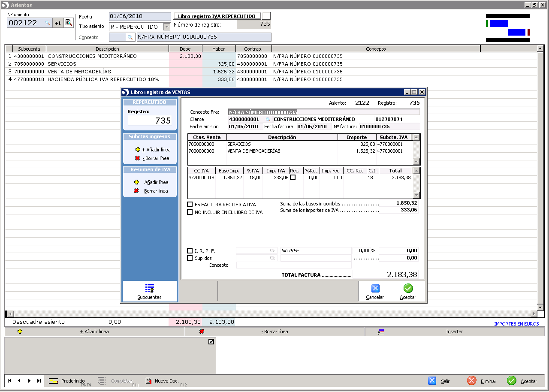Click the main Aceptar button with green check
Image resolution: width=549 pixels, height=392 pixels.
click(x=522, y=381)
